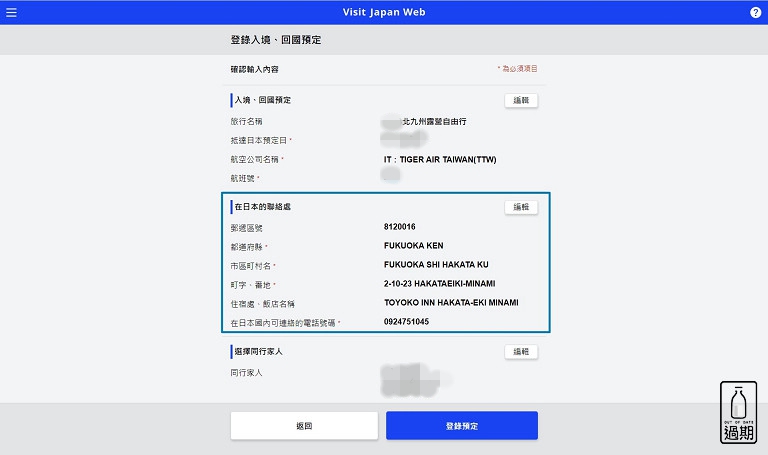
Task: Select FUKUOKA SHI HAKATA KU text
Action: [x=436, y=264]
